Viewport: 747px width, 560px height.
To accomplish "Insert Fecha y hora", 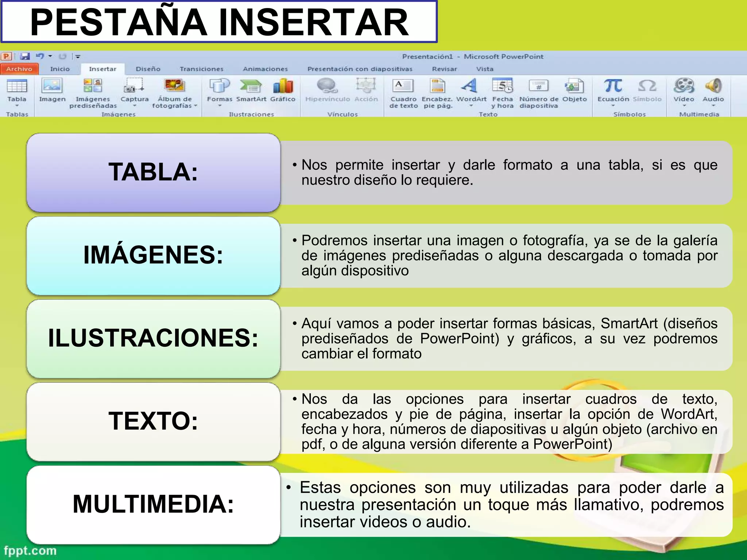I will (x=502, y=86).
